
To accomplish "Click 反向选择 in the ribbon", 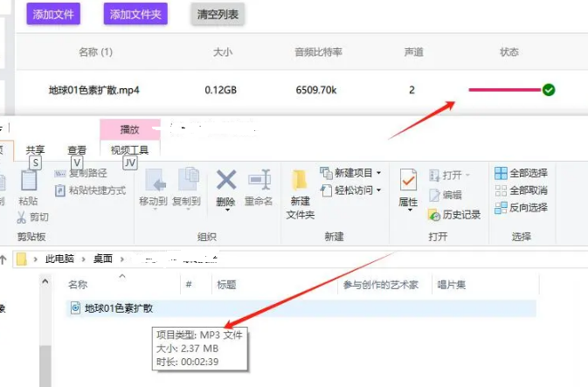I will pyautogui.click(x=521, y=207).
